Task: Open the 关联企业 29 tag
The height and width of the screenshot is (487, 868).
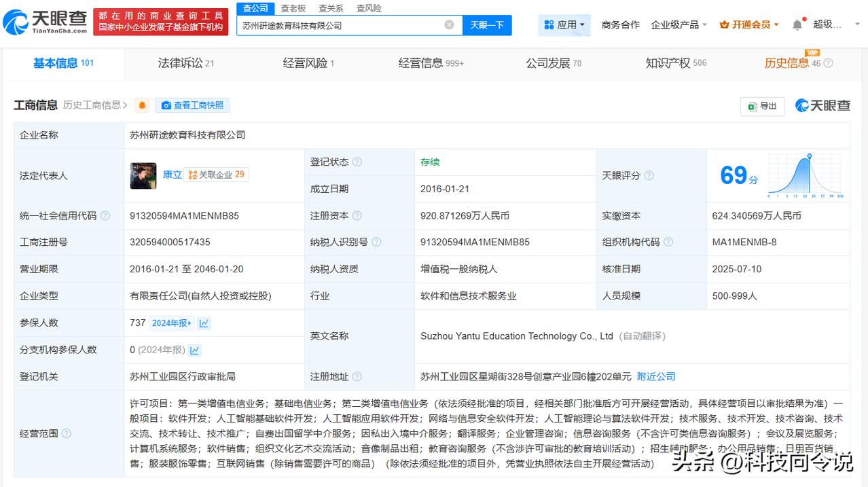Action: pyautogui.click(x=217, y=175)
